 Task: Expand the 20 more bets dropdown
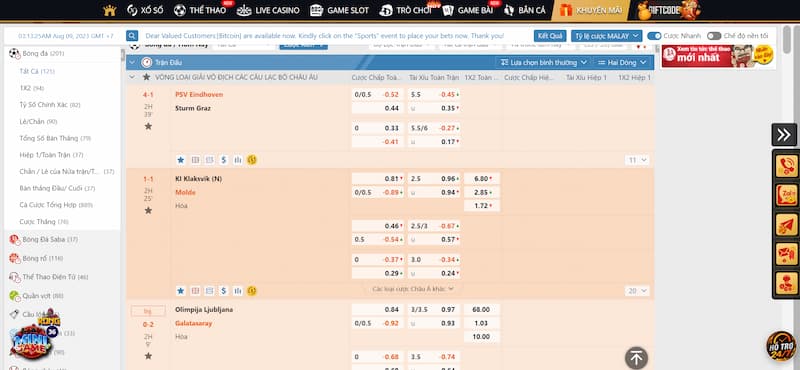tap(637, 291)
